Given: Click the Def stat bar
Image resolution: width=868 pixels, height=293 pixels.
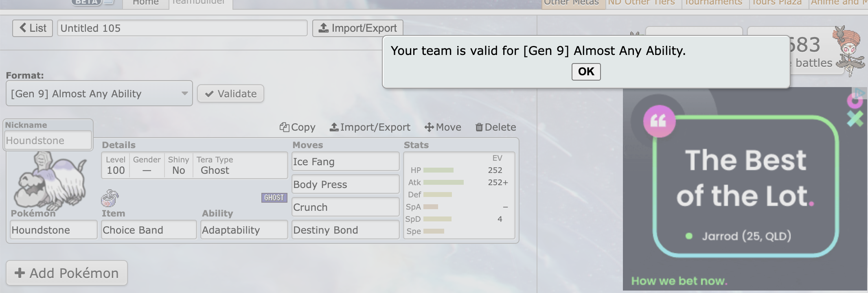Looking at the screenshot, I should [438, 195].
